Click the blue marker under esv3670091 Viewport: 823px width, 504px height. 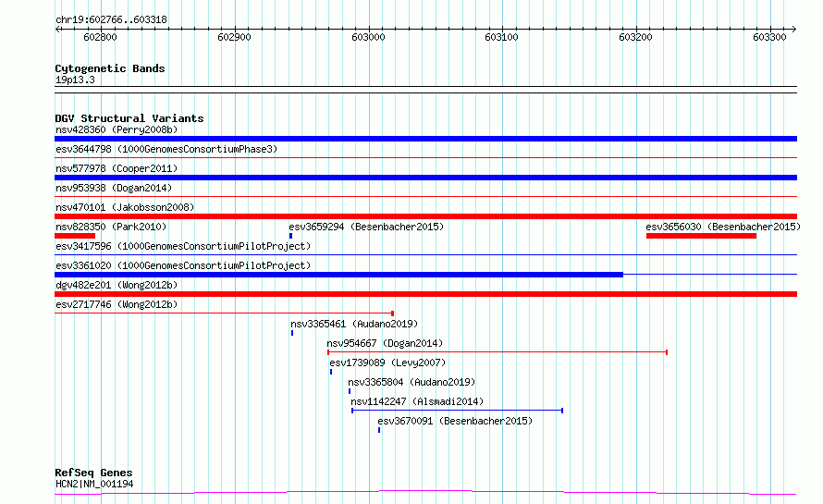[x=379, y=430]
